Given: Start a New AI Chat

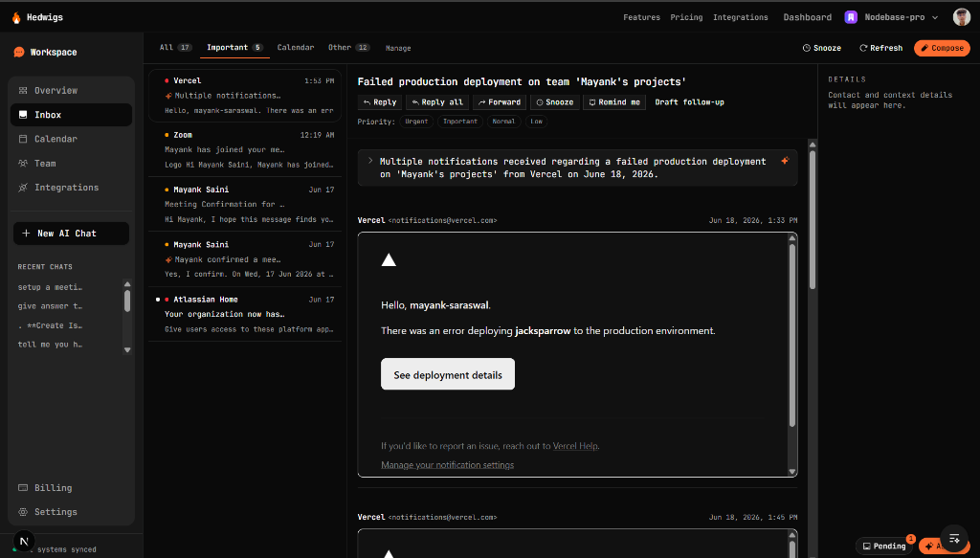Looking at the screenshot, I should (71, 234).
